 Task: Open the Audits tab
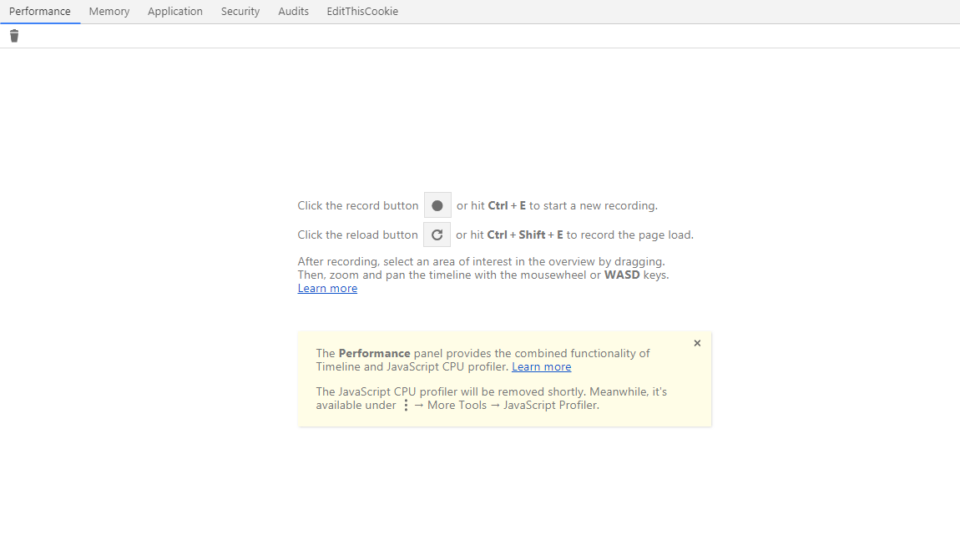coord(293,12)
